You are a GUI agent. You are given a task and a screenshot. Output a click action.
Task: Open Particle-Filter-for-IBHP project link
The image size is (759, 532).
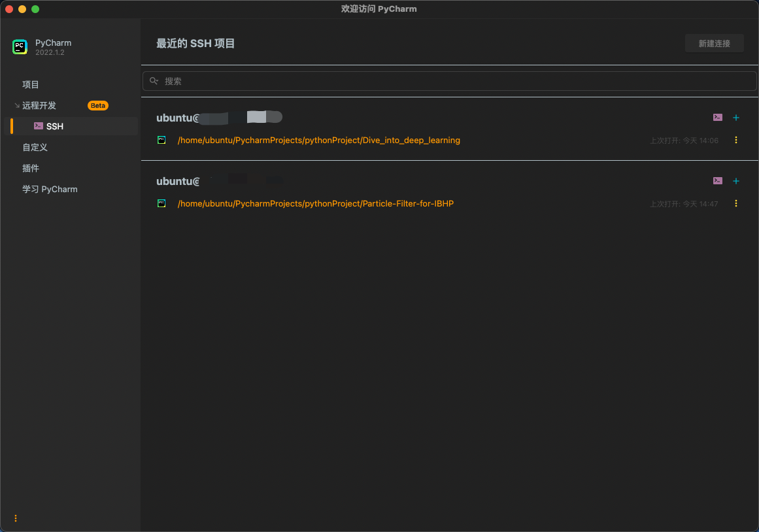click(316, 204)
